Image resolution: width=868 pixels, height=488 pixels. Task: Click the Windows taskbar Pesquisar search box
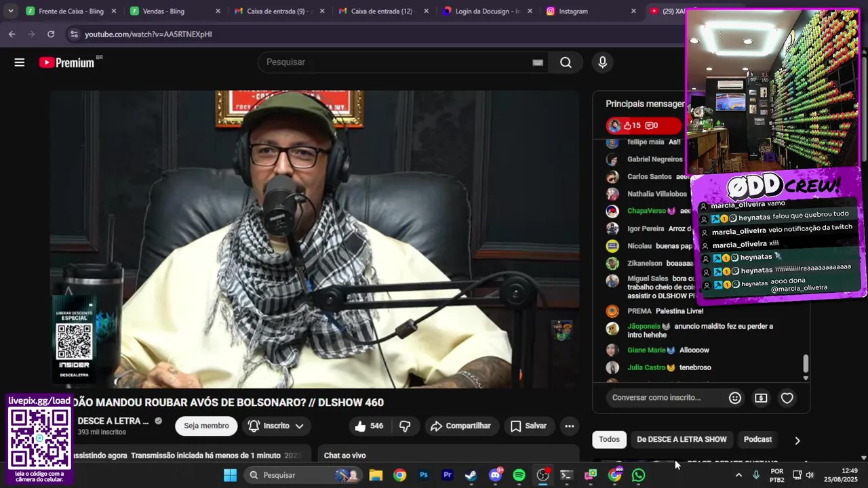[302, 475]
